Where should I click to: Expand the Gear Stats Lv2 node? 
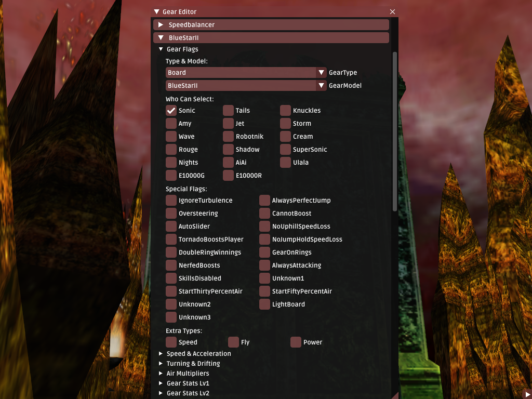coord(161,393)
